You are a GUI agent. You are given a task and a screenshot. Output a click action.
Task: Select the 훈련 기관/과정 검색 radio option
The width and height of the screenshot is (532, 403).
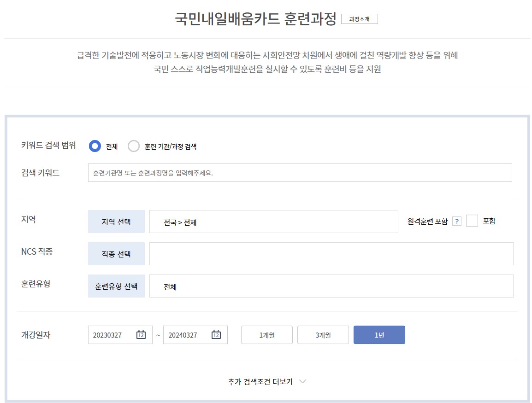coord(134,146)
